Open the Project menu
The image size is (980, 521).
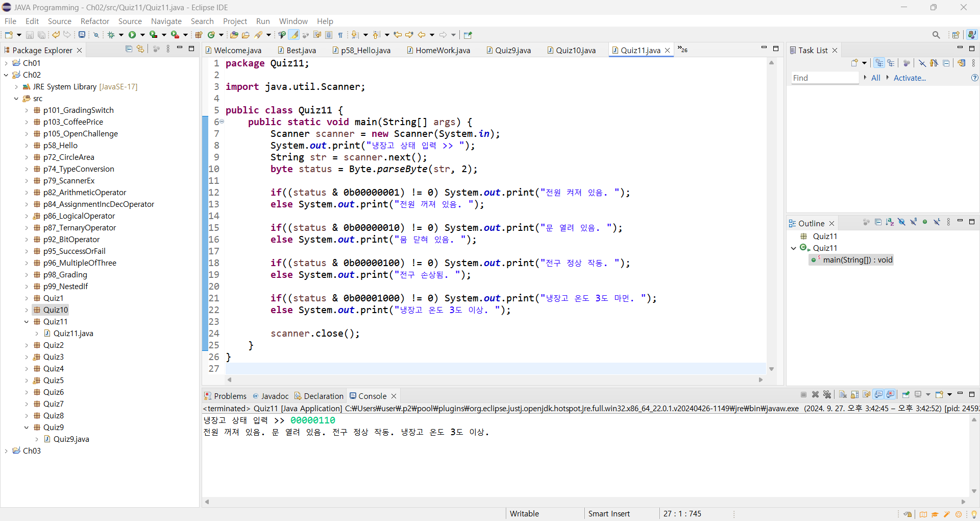pyautogui.click(x=235, y=21)
